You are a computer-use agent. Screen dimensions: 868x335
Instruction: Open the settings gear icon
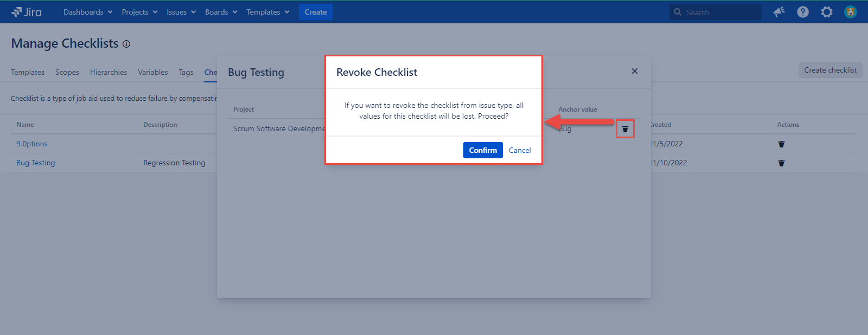pos(826,12)
